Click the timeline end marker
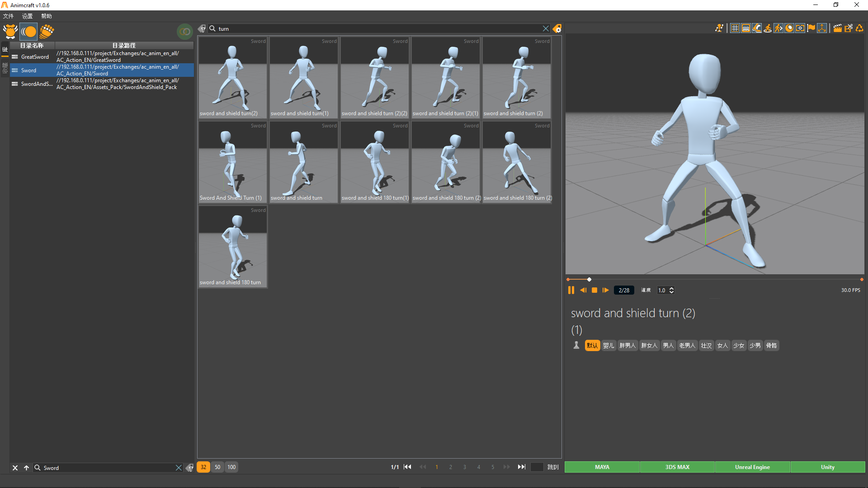This screenshot has width=868, height=488. pyautogui.click(x=862, y=280)
